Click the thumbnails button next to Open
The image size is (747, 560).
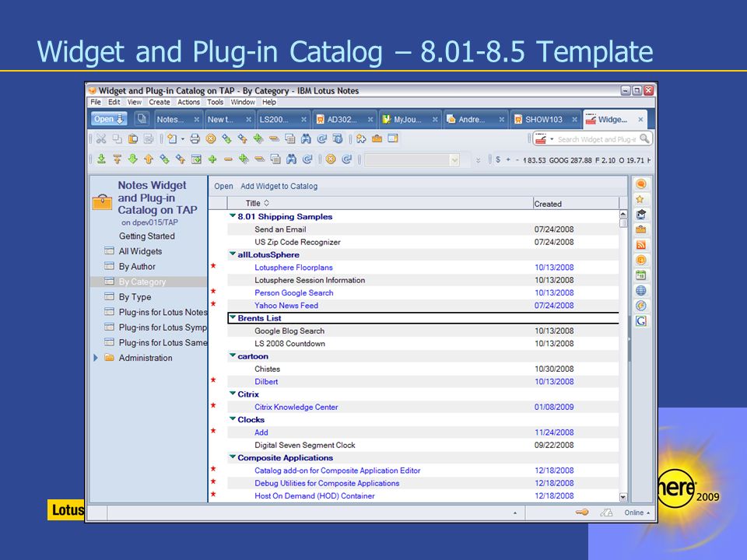click(x=142, y=119)
